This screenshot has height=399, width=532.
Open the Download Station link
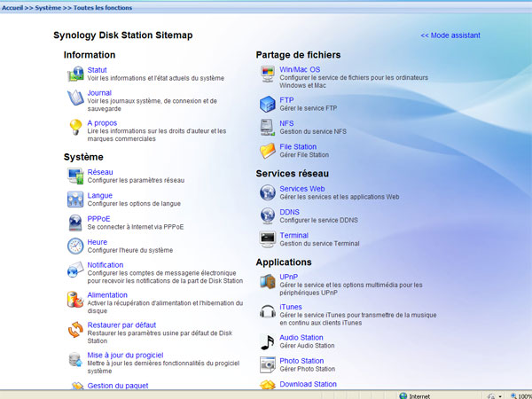pyautogui.click(x=308, y=384)
